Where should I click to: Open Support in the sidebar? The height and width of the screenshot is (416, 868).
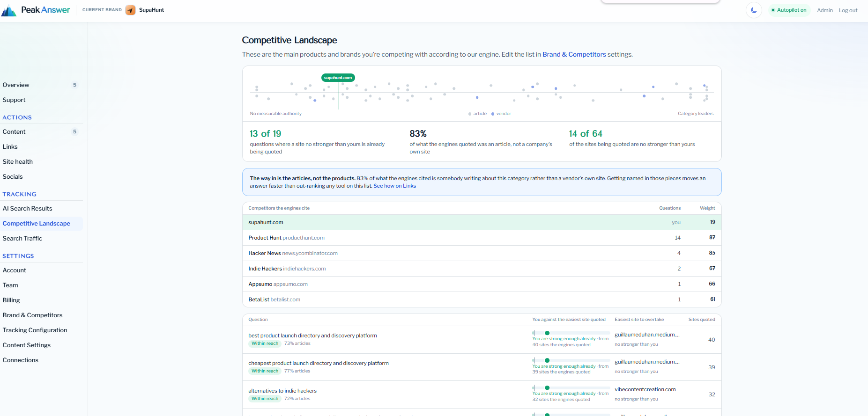14,100
